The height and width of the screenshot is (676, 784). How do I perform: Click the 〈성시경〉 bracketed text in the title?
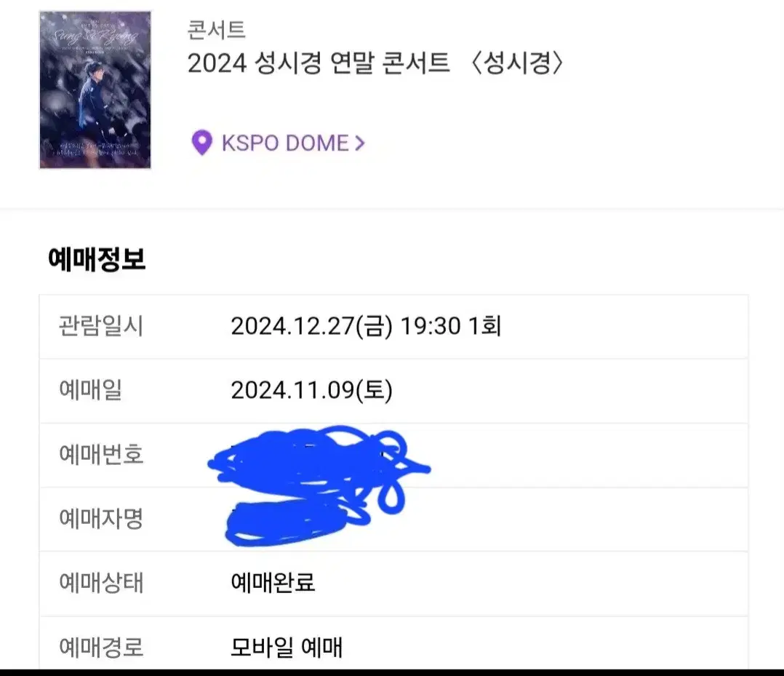point(515,64)
